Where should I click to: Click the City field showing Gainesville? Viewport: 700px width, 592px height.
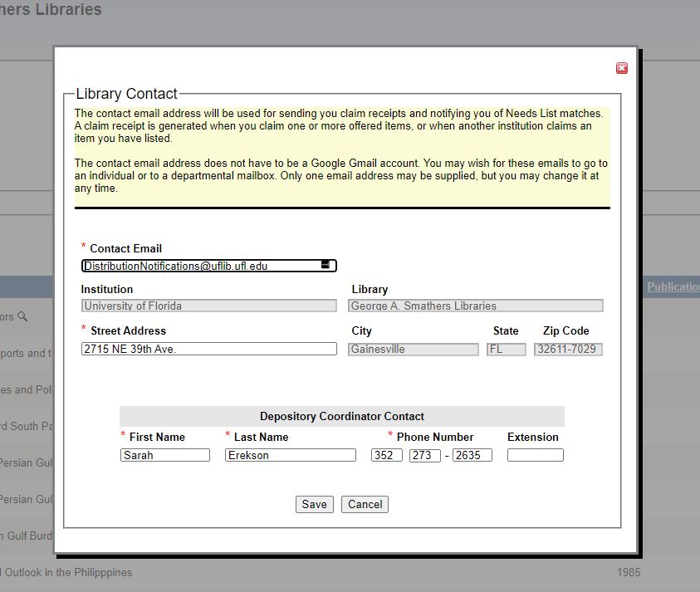click(413, 349)
